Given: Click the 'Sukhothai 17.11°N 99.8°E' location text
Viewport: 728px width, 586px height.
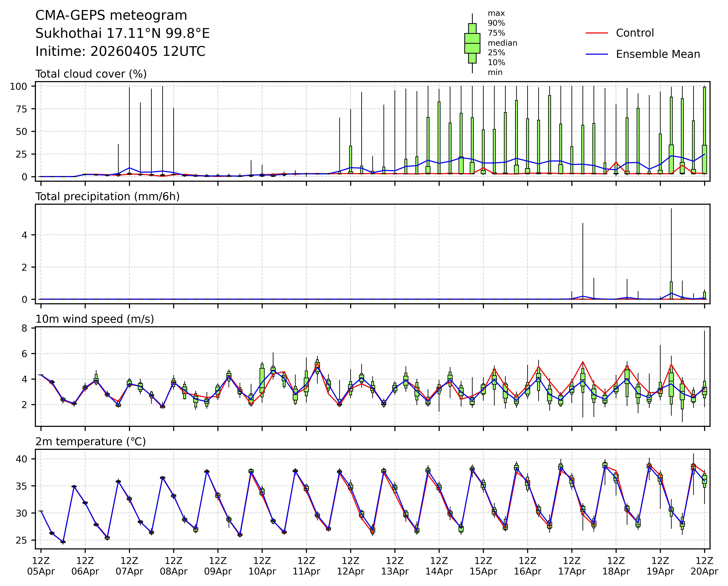Looking at the screenshot, I should (122, 33).
